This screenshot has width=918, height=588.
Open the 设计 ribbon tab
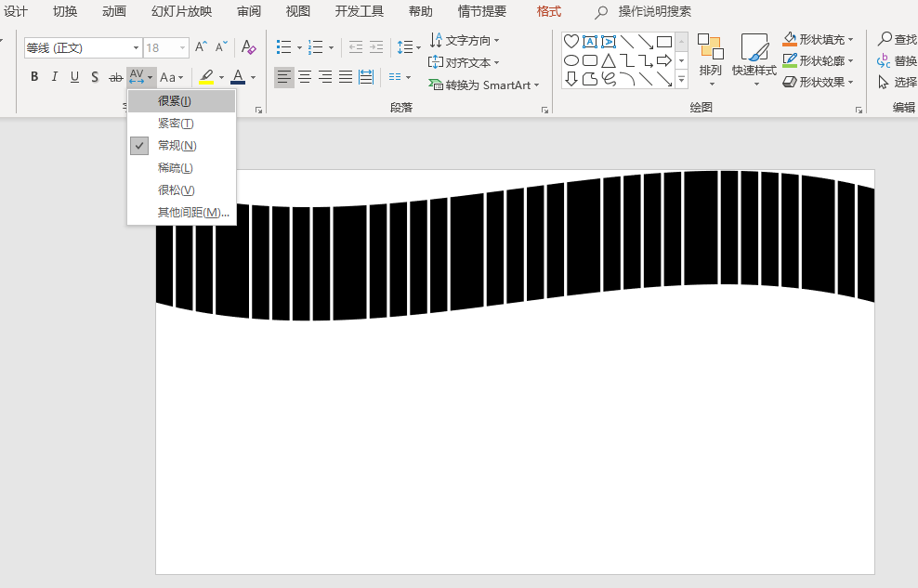[16, 11]
